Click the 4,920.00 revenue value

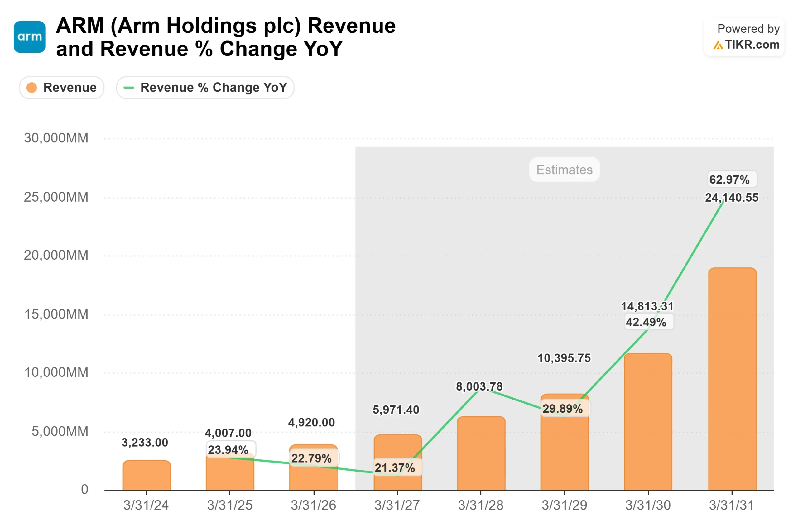[311, 422]
